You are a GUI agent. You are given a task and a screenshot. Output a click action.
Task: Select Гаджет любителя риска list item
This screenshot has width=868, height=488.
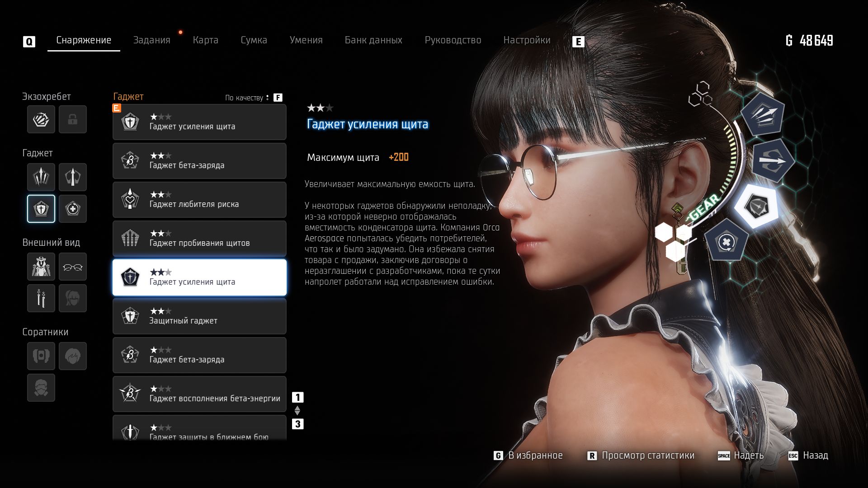click(x=199, y=200)
